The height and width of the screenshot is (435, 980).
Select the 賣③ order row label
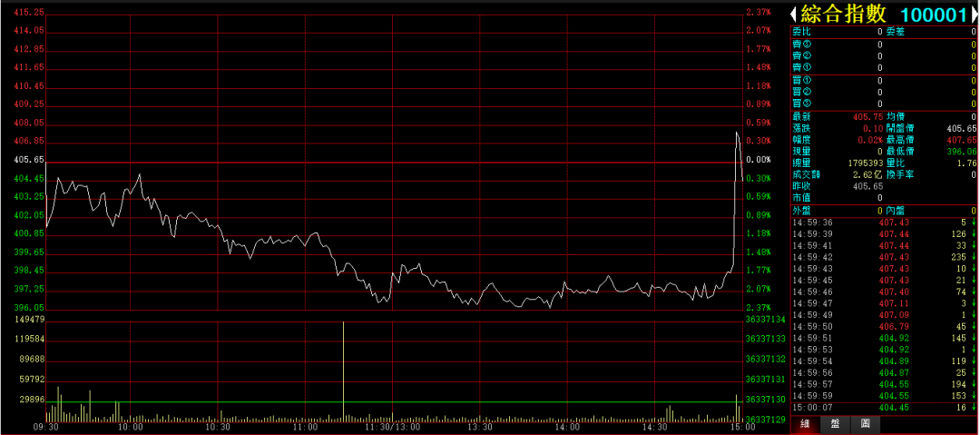tap(802, 44)
